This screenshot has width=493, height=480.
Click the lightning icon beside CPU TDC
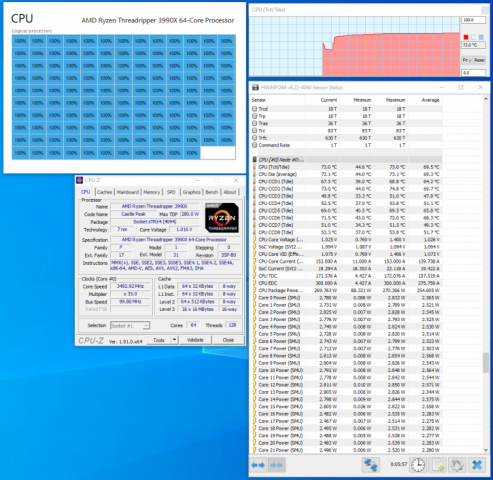(255, 276)
